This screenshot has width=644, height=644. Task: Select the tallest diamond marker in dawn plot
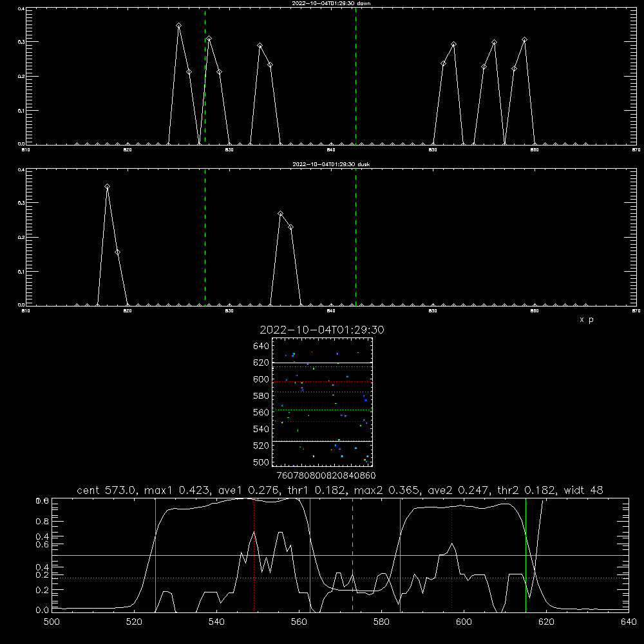point(178,26)
